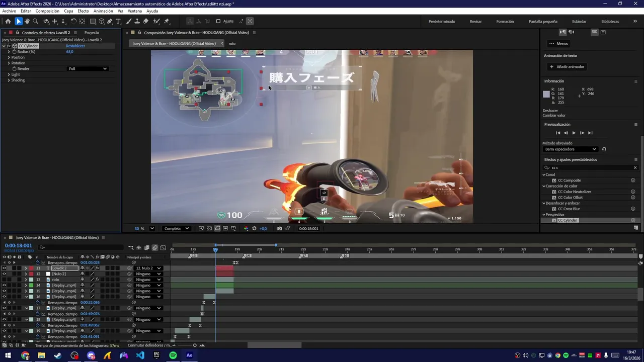Toggle Motion Blur icon in timeline
Screen dimensions: 644x362
155,247
